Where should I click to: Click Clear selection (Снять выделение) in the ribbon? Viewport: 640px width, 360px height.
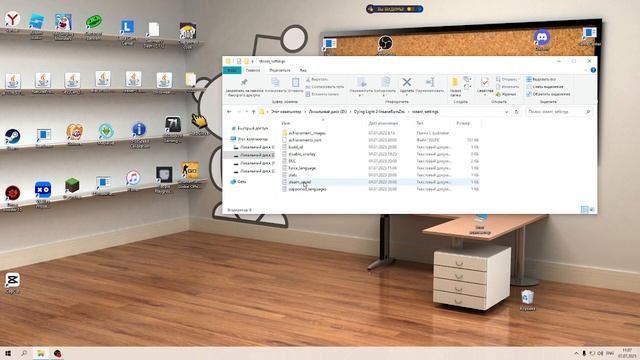coord(545,87)
